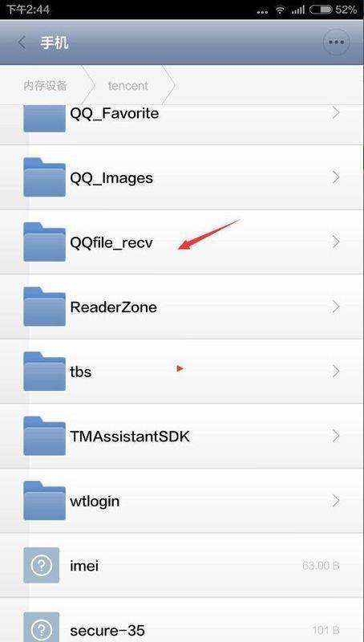Tap the battery indicator in status bar

pos(321,10)
